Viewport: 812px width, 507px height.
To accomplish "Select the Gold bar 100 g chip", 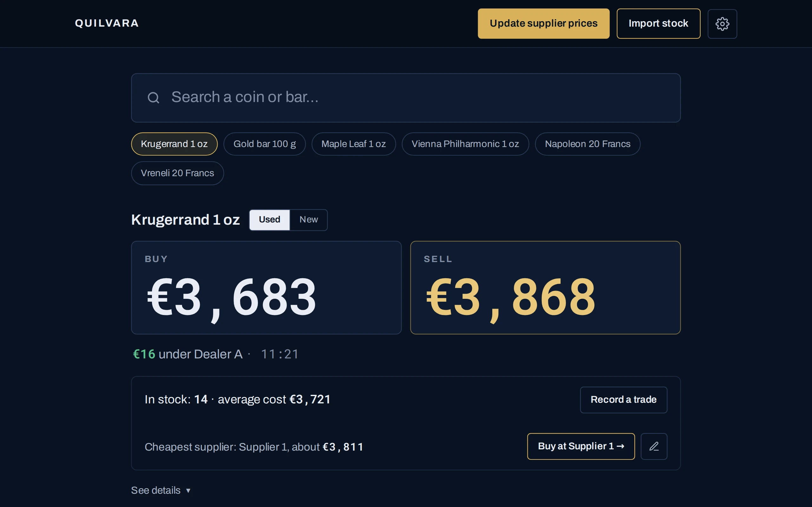I will click(x=265, y=144).
